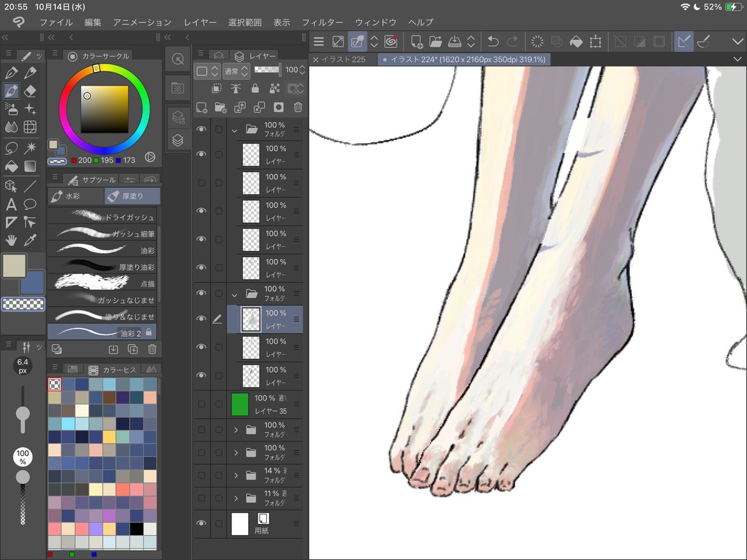Screen dimensions: 747x560
Task: Select the Fill bucket tool
Action: coord(11,166)
